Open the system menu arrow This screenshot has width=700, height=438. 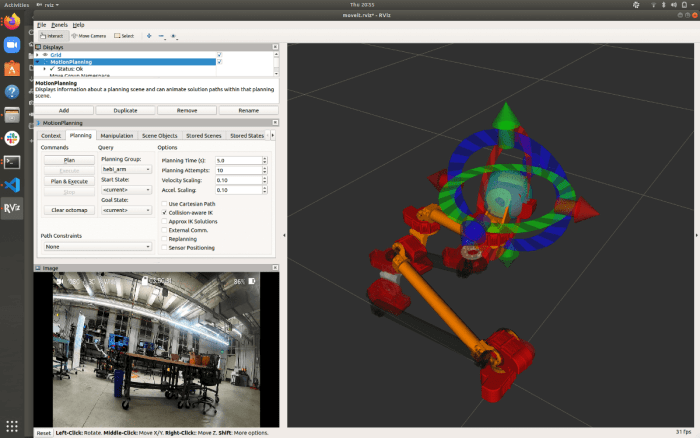693,5
